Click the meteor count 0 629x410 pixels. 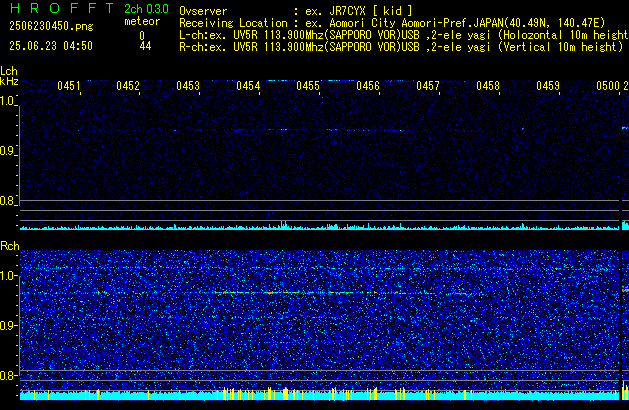click(x=142, y=35)
